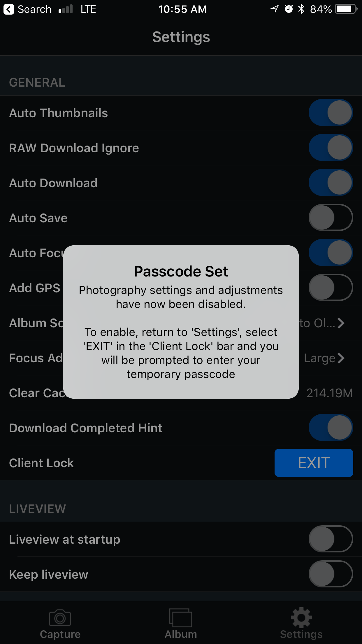Switch to the Capture tab label
This screenshot has height=644, width=362.
point(60,634)
